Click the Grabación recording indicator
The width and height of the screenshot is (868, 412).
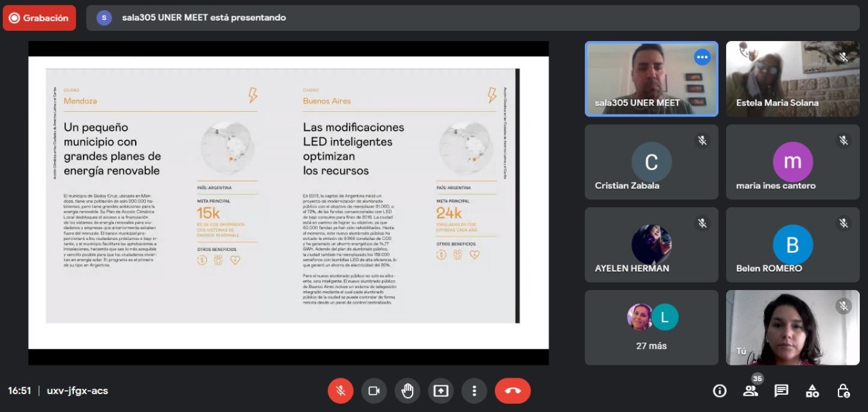[39, 18]
